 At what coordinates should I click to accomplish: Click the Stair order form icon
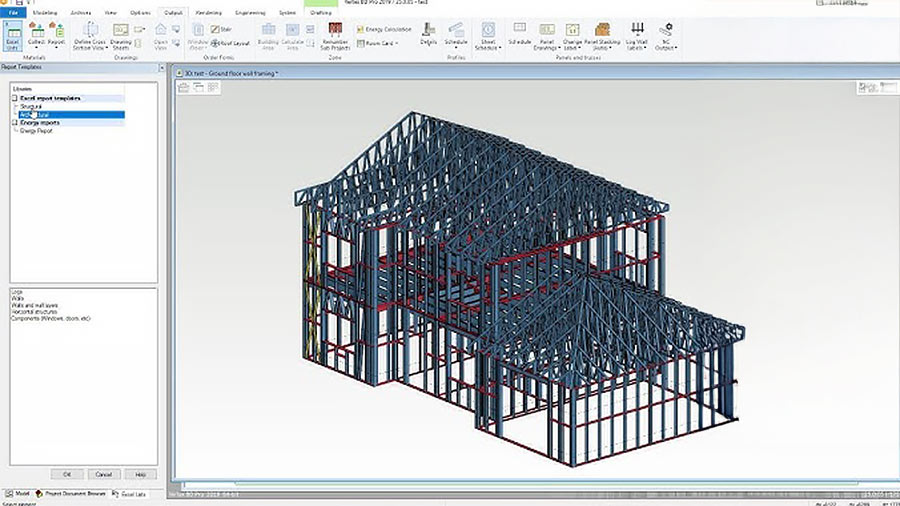point(215,29)
